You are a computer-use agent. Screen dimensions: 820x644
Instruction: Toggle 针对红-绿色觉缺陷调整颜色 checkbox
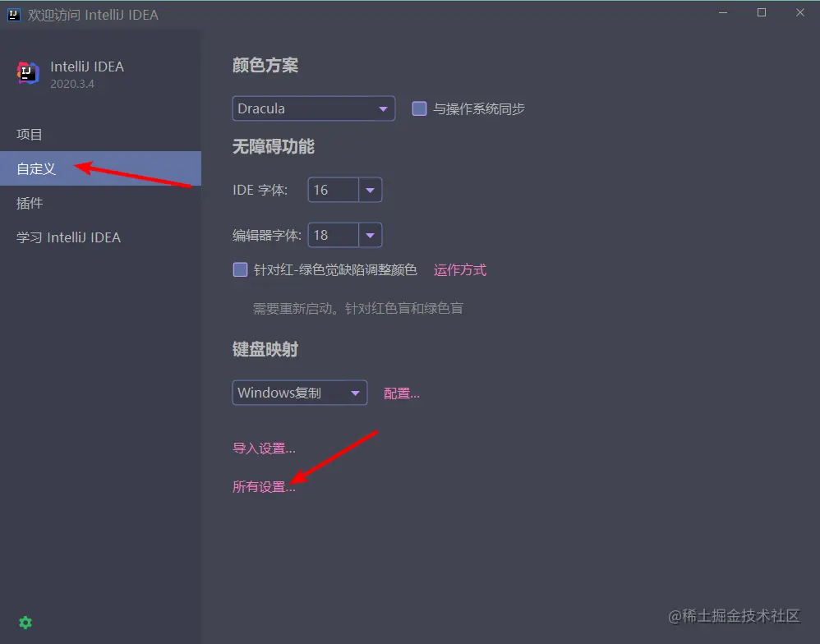pos(240,269)
